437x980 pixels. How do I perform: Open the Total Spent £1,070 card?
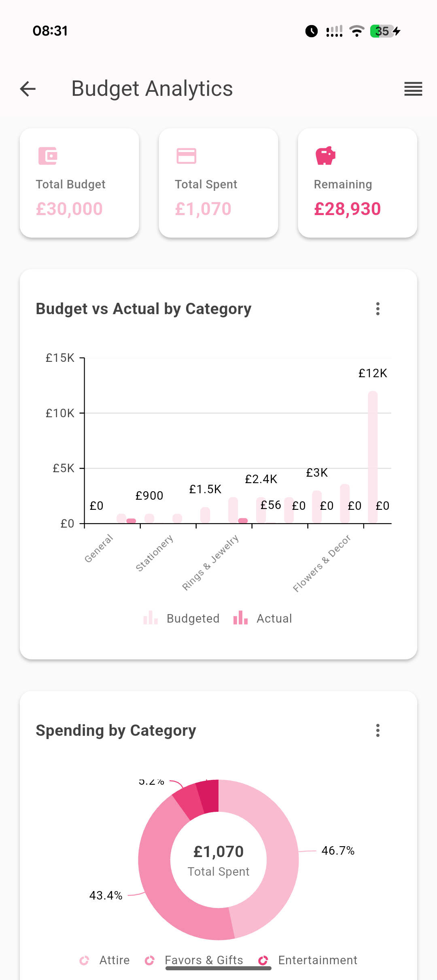[x=218, y=183]
